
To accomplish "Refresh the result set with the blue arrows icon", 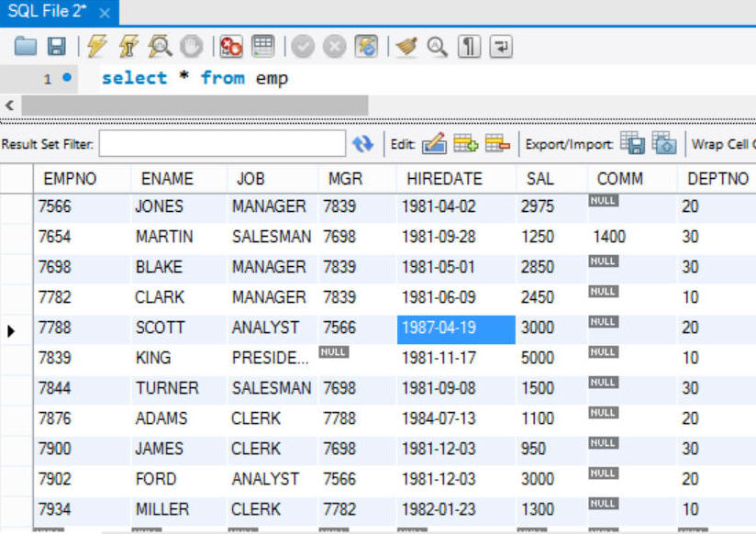I will coord(362,144).
